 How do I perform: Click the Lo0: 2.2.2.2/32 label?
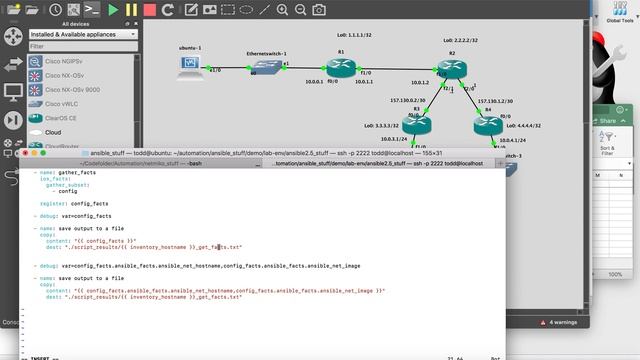coord(460,40)
